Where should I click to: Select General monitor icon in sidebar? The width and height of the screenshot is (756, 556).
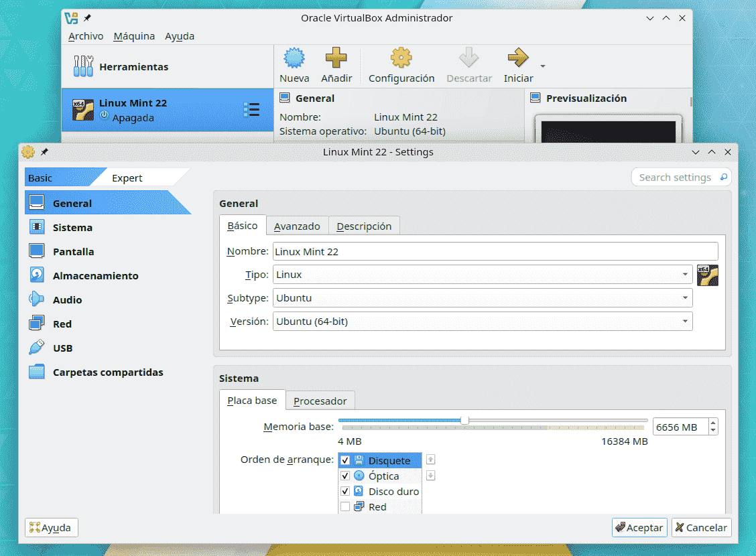click(37, 203)
